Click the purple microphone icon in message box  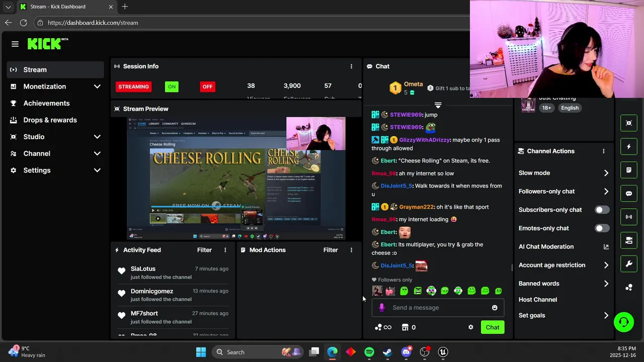[381, 308]
